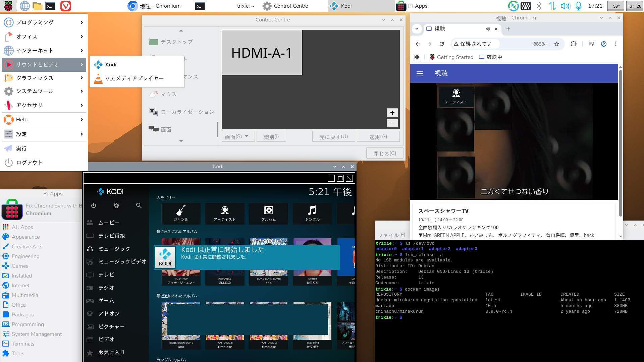
Task: Click the microphone icon in system tray
Action: (579, 6)
